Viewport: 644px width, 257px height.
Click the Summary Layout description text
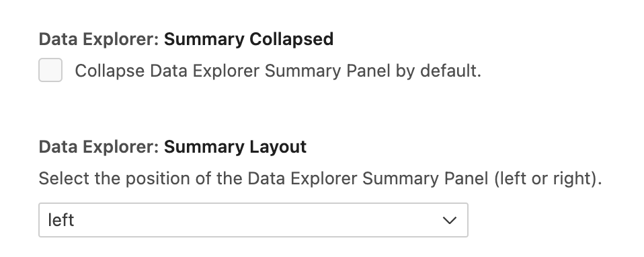point(321,178)
